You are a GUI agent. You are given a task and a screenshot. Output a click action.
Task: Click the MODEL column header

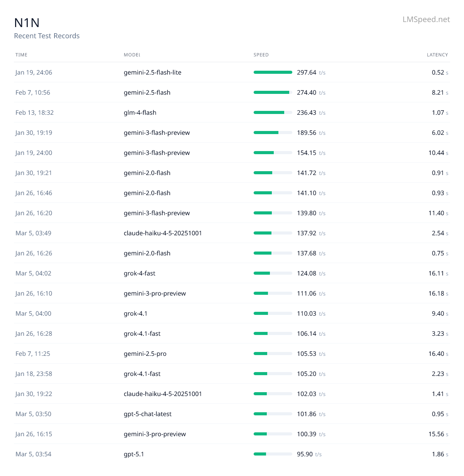click(x=132, y=55)
